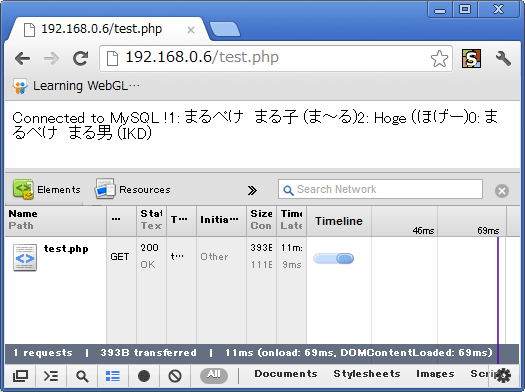Click the page icon in address bar
The height and width of the screenshot is (392, 525).
coord(112,59)
